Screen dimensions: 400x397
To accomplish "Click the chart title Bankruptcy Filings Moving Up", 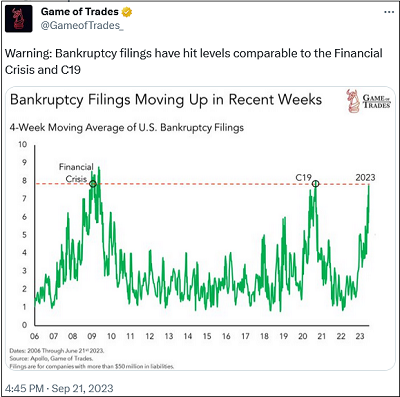I will 166,100.
